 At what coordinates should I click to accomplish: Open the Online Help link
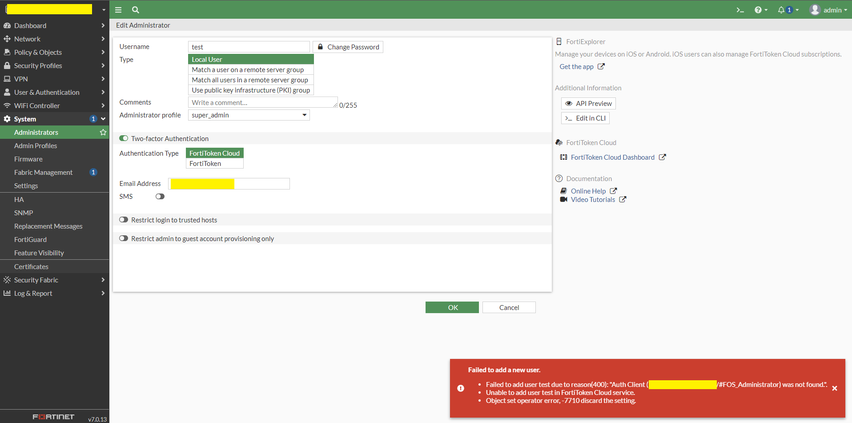point(588,191)
